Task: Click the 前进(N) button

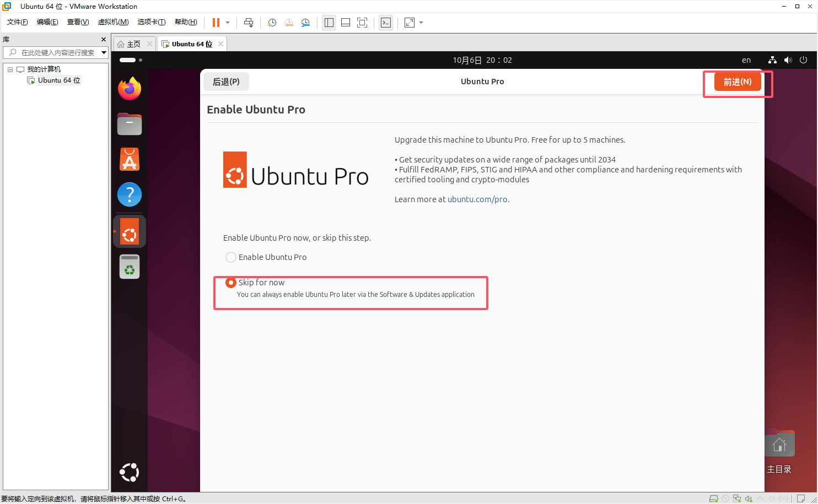Action: pos(738,82)
